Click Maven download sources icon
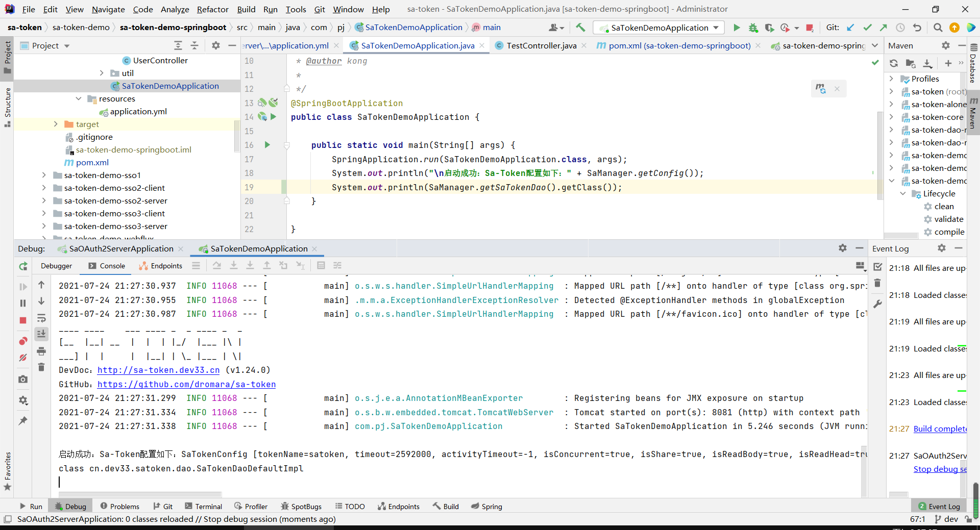Viewport: 980px width, 530px height. (928, 63)
